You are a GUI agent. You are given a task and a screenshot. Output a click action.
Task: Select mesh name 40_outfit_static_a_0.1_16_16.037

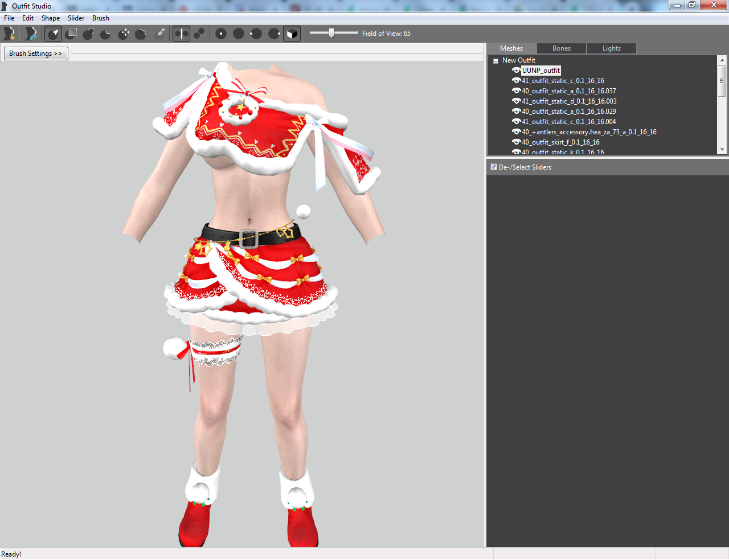569,91
